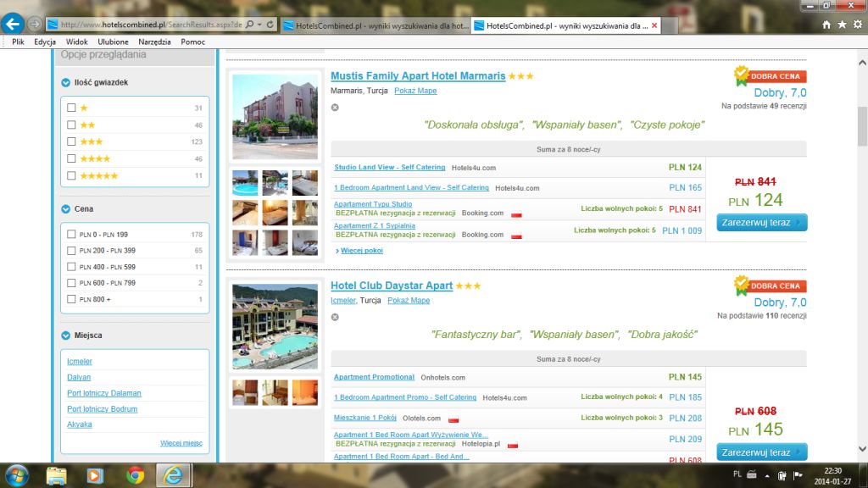Close the active HotelsCombined tab

point(654,25)
